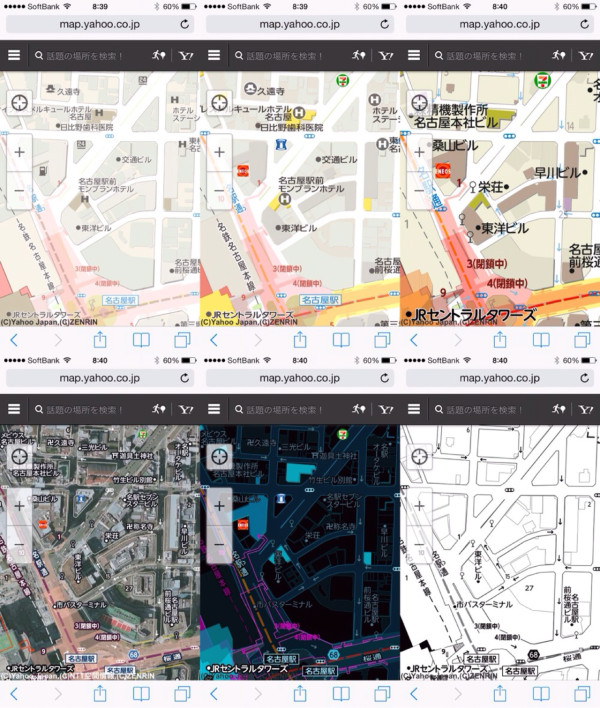Tap 7-Eleven marker on standard color map

tap(343, 81)
